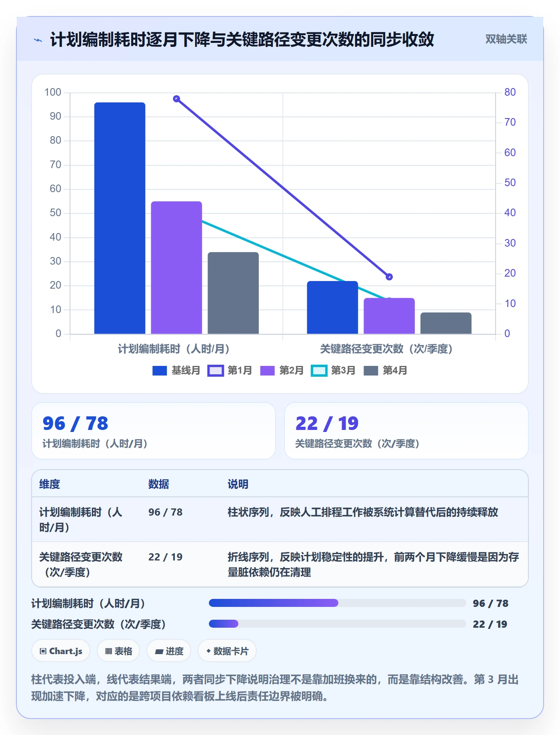
Task: Click the 数据卡片 chip diamond icon
Action: (x=208, y=651)
